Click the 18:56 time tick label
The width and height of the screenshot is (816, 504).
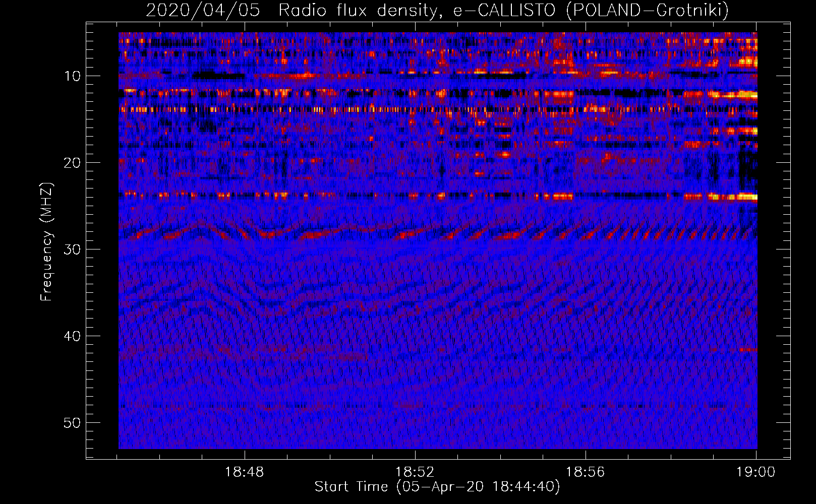pyautogui.click(x=586, y=472)
